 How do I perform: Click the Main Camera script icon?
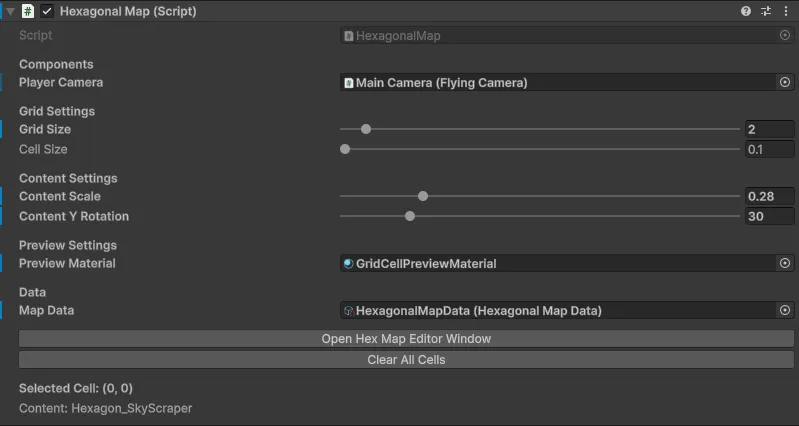(x=349, y=83)
